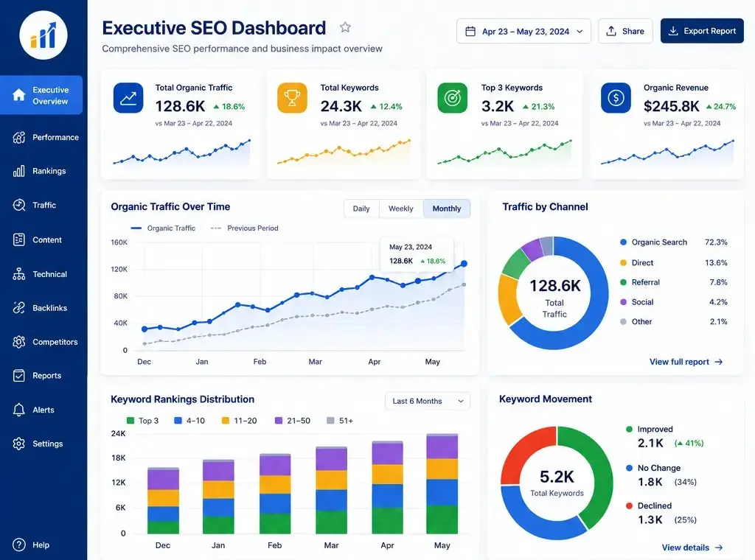Click the Declined red legend dot
The image size is (755, 560).
629,505
